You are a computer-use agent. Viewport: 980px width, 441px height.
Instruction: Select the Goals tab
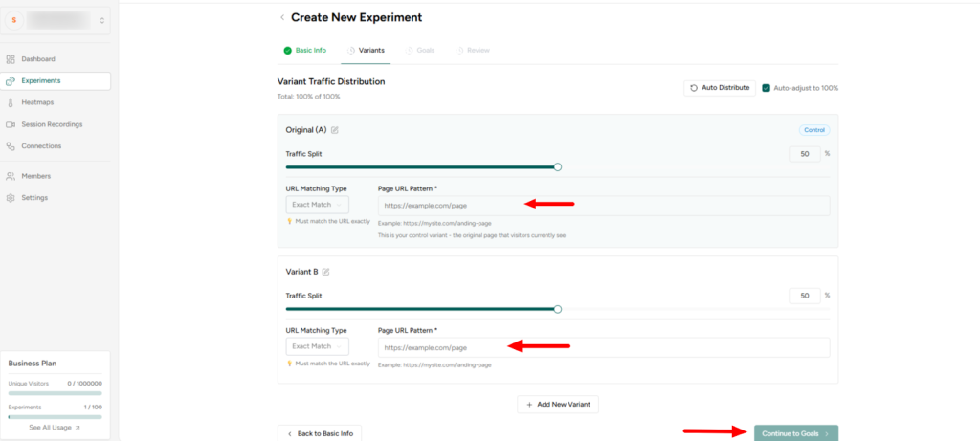[x=420, y=50]
